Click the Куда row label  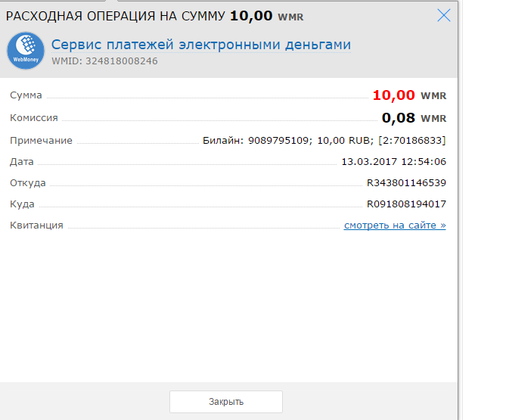click(x=22, y=204)
